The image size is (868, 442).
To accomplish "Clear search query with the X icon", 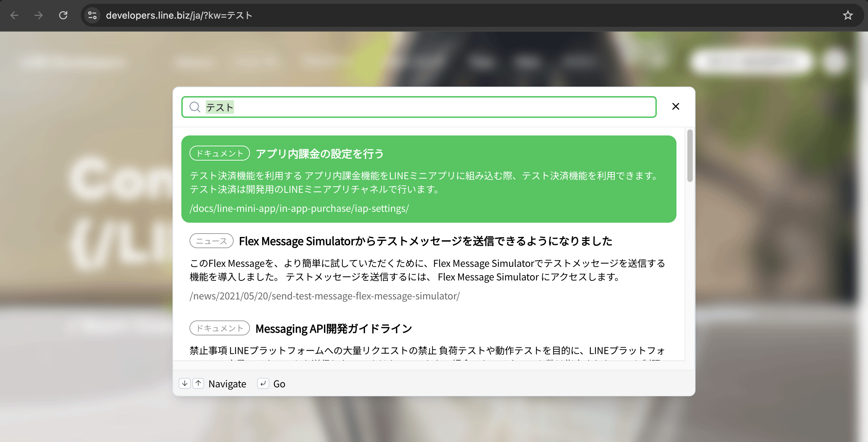I will click(x=675, y=106).
